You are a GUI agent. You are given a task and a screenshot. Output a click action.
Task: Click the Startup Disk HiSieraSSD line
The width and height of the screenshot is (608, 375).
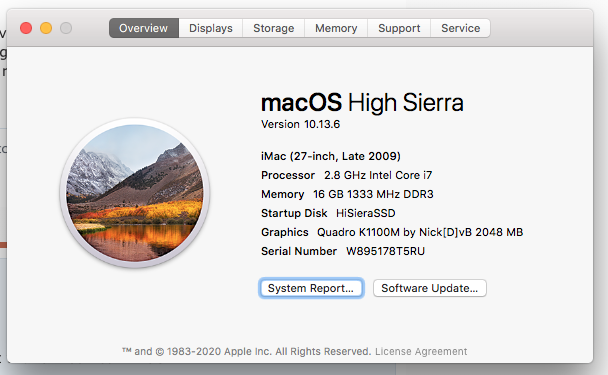point(328,213)
